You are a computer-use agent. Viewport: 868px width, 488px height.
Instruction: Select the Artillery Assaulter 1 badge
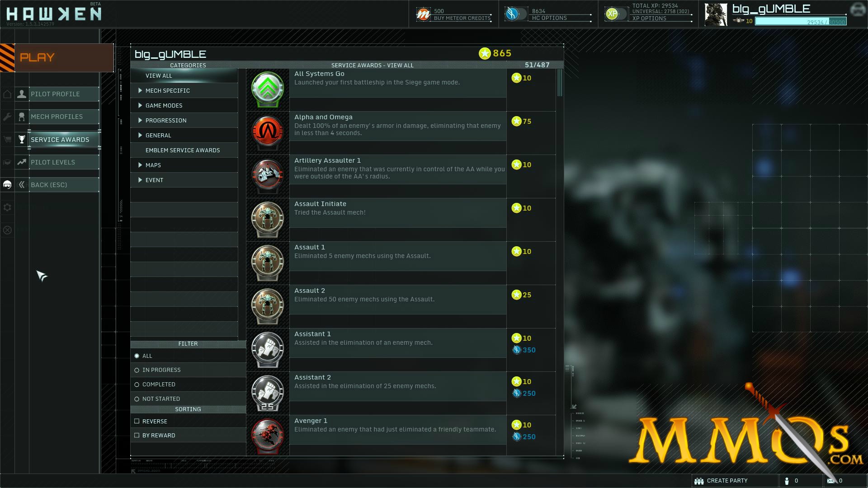[268, 176]
